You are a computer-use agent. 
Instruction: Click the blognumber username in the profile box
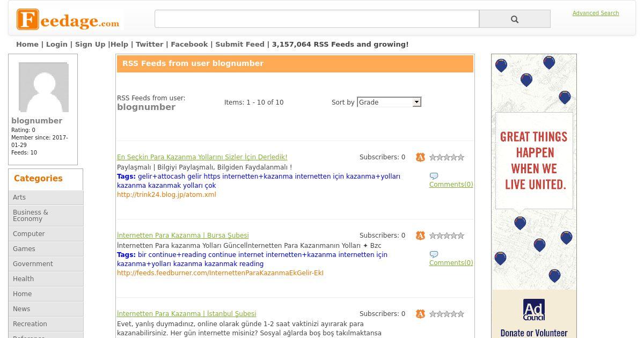tap(36, 121)
